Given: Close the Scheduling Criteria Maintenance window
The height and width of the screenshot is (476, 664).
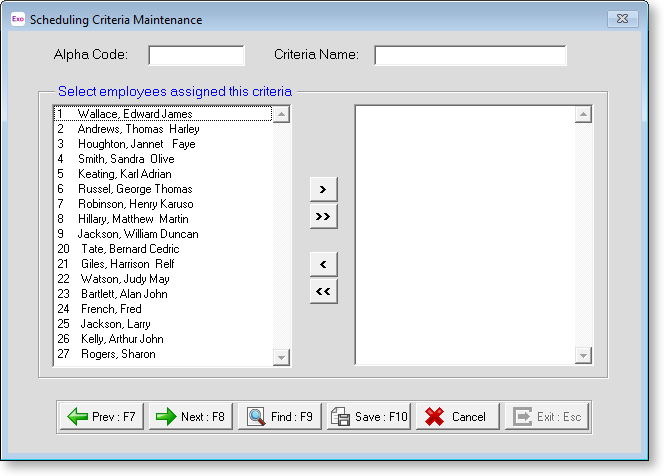Looking at the screenshot, I should click(x=622, y=19).
